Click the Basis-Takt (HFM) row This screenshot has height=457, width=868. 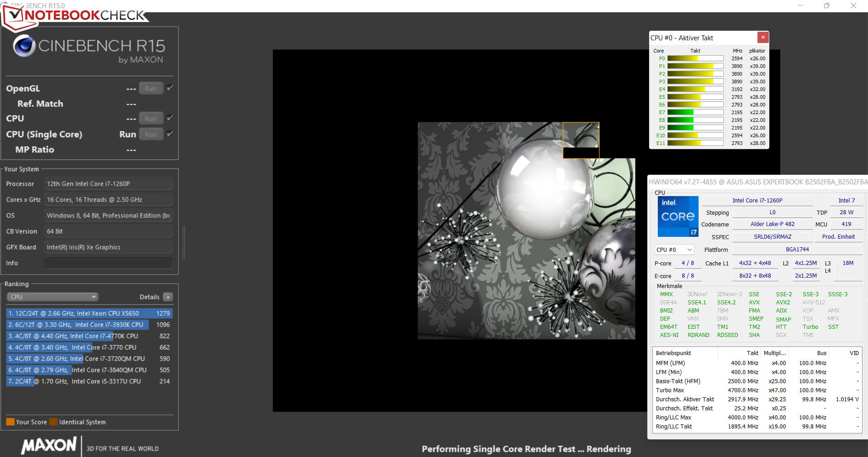757,381
